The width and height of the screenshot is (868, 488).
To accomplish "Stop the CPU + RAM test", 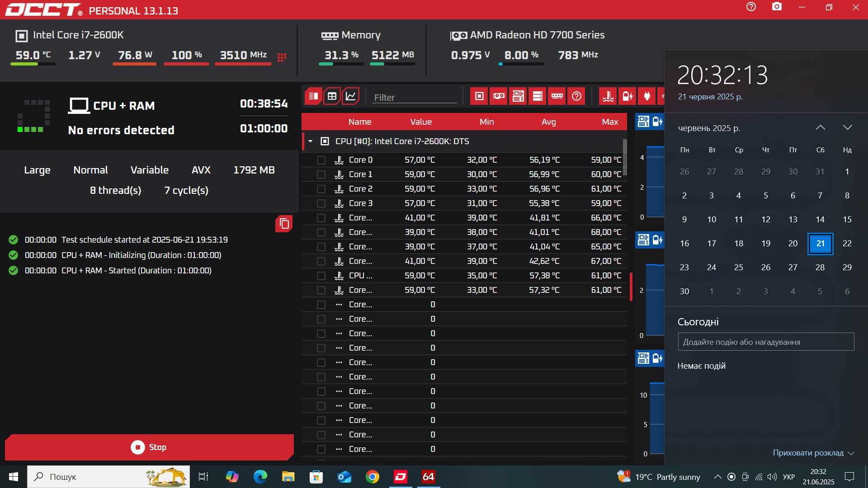I will pyautogui.click(x=149, y=447).
